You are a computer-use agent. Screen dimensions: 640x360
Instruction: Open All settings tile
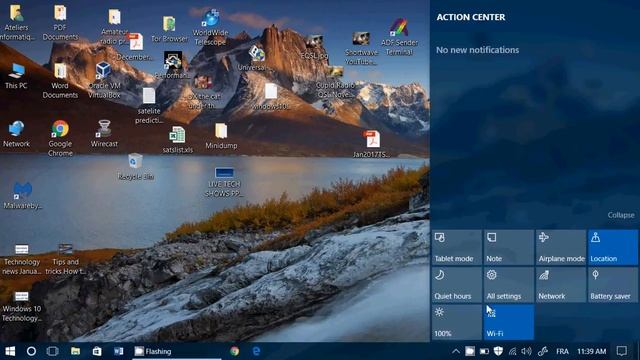(509, 285)
